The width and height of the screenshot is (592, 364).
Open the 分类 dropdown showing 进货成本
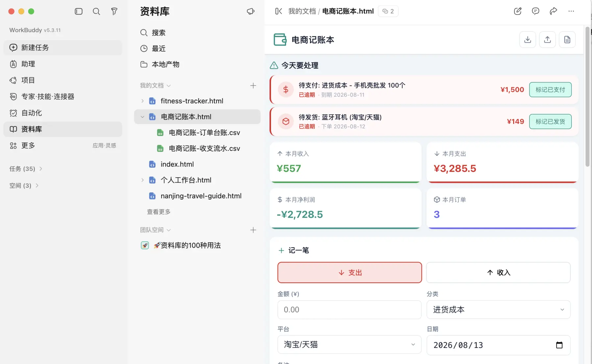[498, 309]
